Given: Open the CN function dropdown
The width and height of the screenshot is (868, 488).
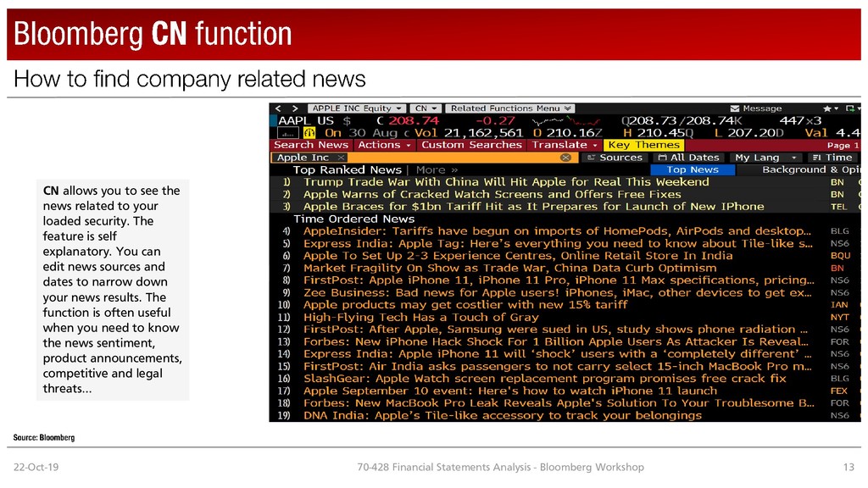Looking at the screenshot, I should [426, 108].
